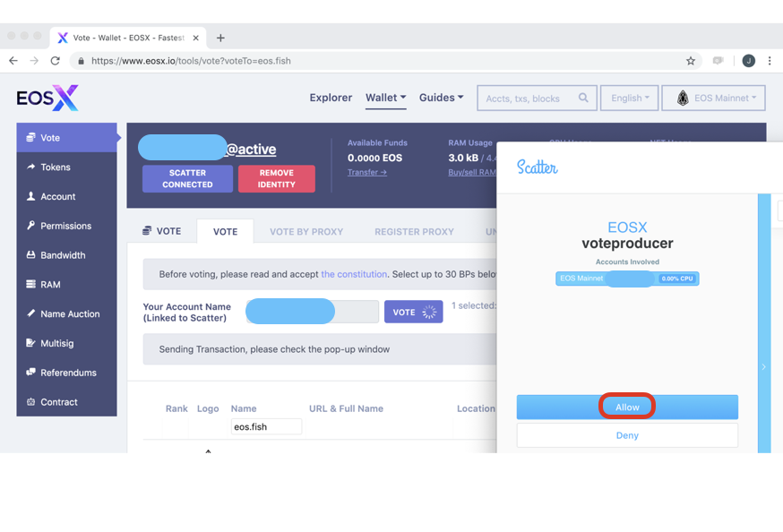Screen dimensions: 783x532
Task: Click the padlock icon in the address bar
Action: pos(81,61)
